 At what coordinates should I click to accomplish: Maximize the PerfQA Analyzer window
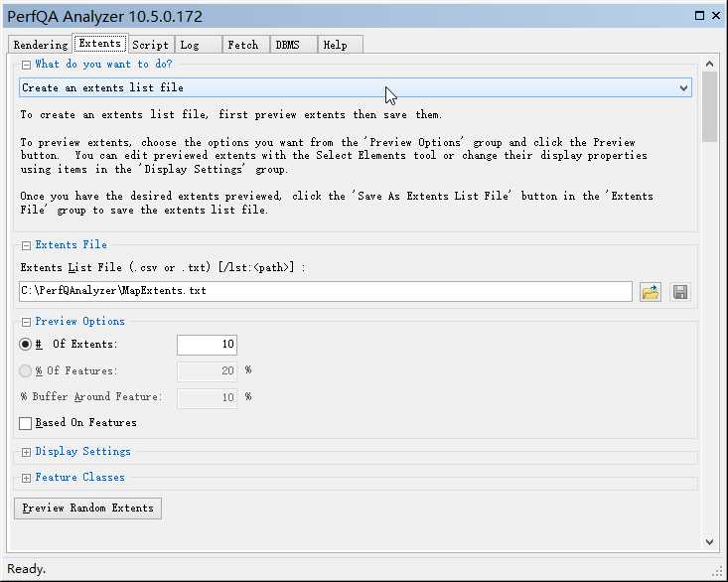pyautogui.click(x=699, y=16)
